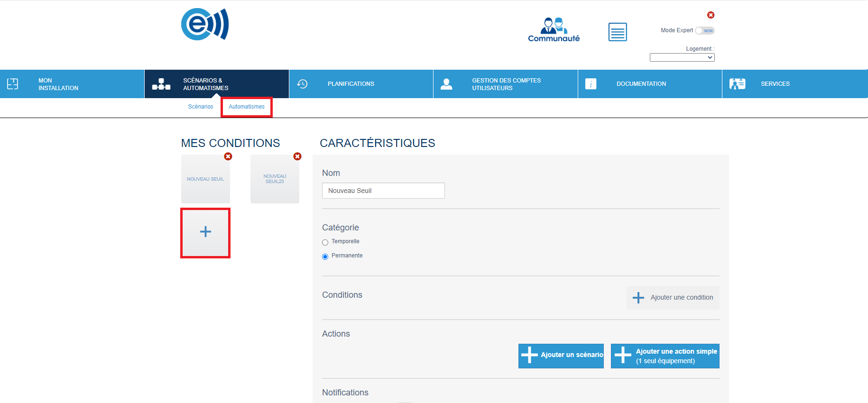Select the Permanente radio button
This screenshot has width=868, height=403.
coord(325,256)
